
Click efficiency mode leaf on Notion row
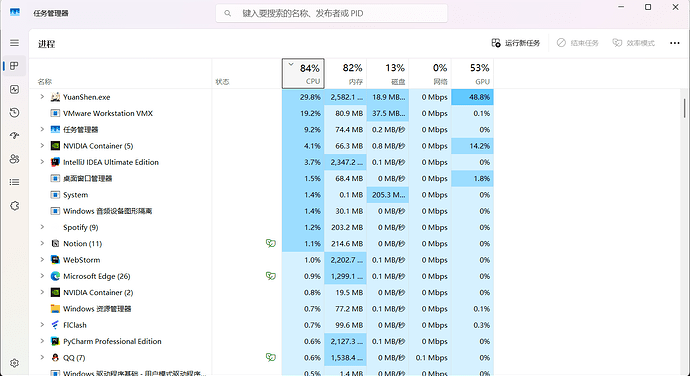click(x=271, y=243)
